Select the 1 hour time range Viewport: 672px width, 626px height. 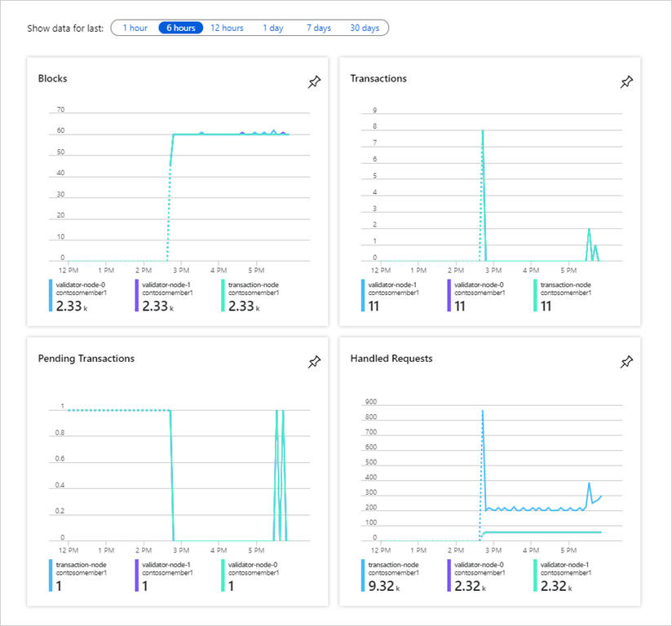pyautogui.click(x=135, y=28)
